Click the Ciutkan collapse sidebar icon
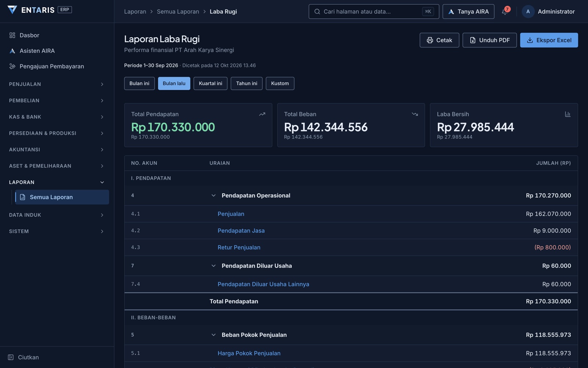 [11, 357]
